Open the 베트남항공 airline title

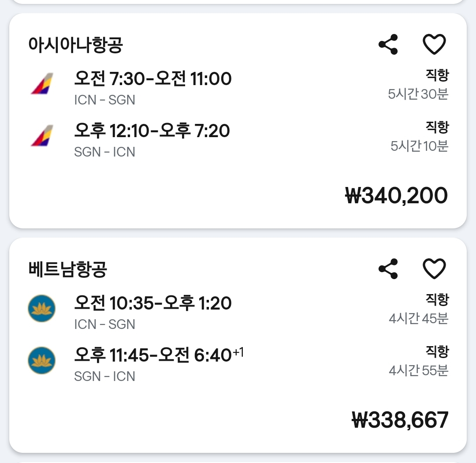click(x=67, y=269)
